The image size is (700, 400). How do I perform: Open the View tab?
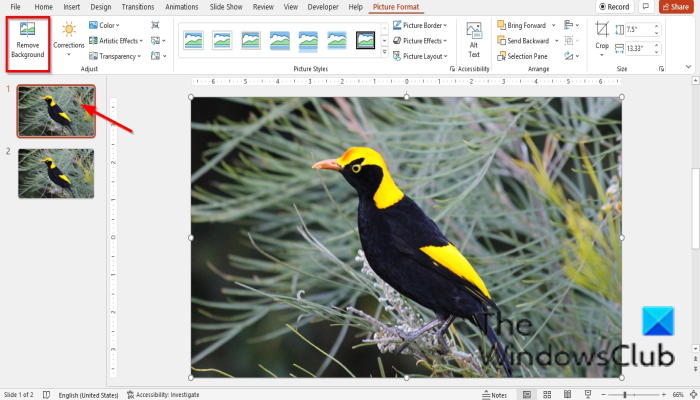tap(291, 7)
